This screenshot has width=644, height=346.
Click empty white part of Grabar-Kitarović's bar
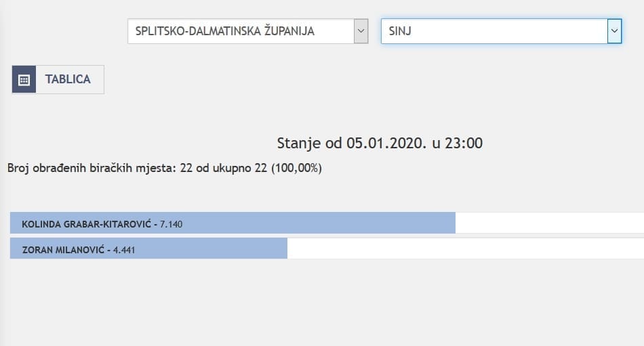click(549, 223)
